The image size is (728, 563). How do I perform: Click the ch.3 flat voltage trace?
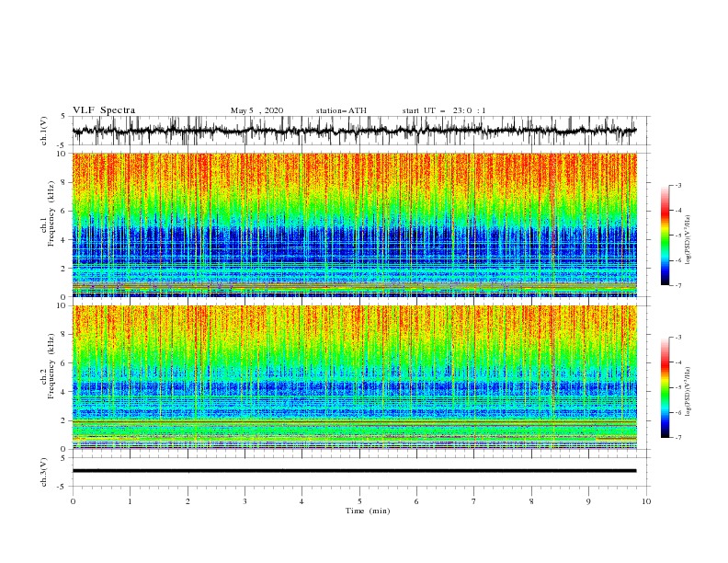pyautogui.click(x=354, y=471)
